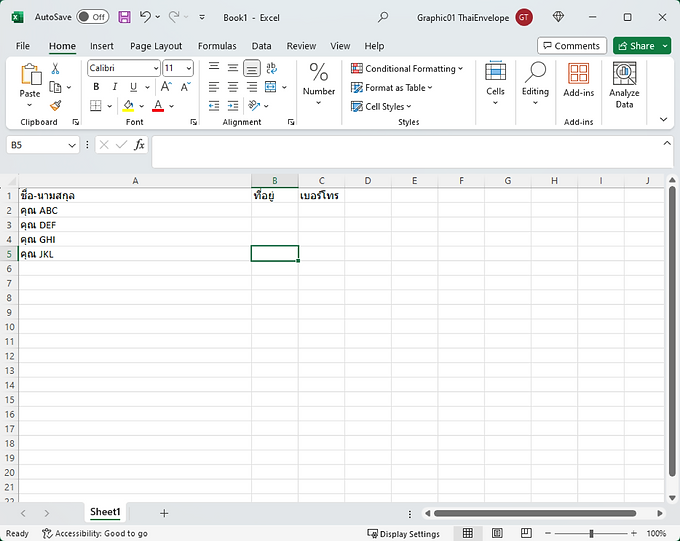The width and height of the screenshot is (680, 541).
Task: Select cell A3 containing DEF
Action: 135,225
